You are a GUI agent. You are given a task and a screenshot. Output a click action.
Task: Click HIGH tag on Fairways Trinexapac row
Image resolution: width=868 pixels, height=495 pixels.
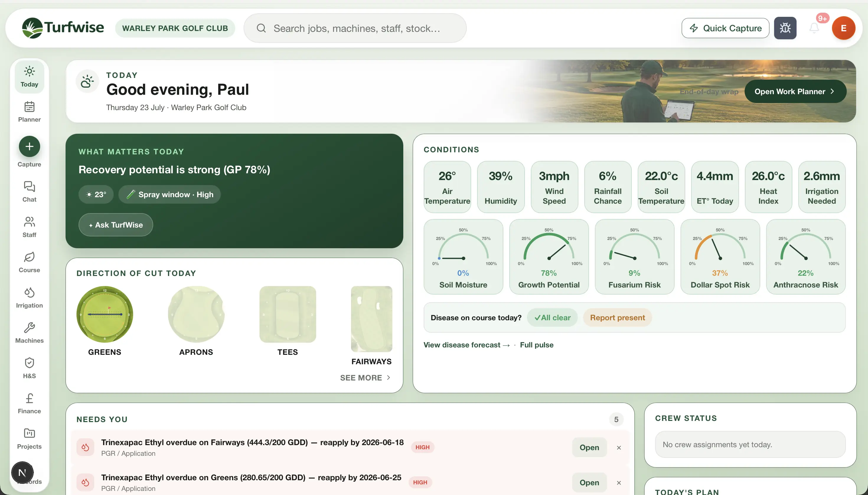[x=422, y=447]
